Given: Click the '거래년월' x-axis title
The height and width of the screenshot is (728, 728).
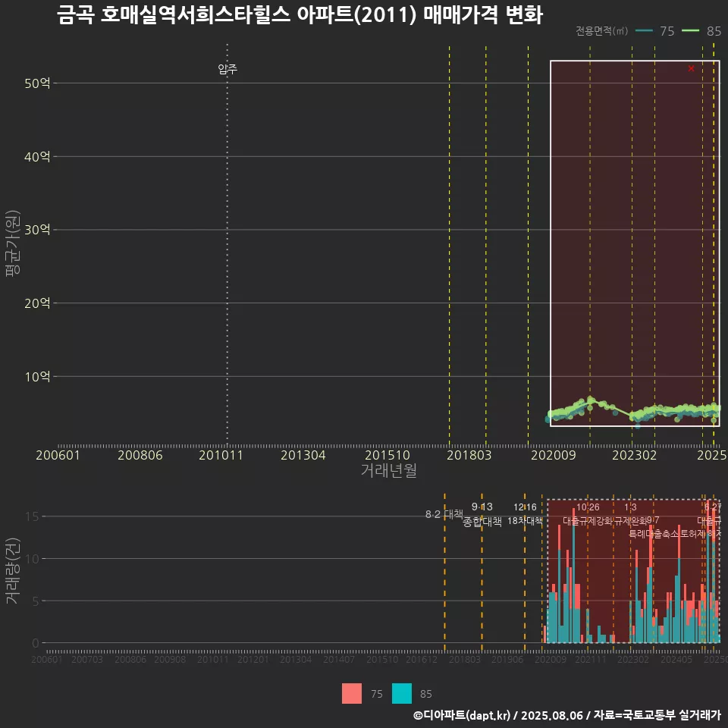Looking at the screenshot, I should (388, 470).
